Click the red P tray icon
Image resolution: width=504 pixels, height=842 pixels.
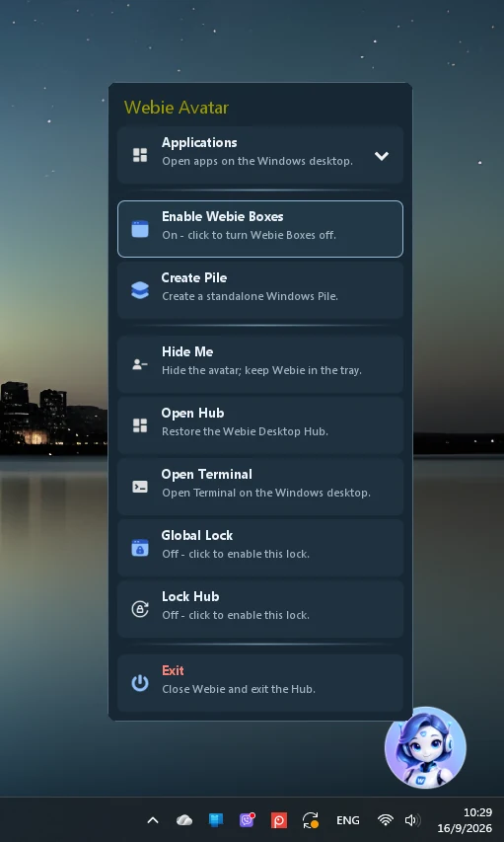(278, 820)
